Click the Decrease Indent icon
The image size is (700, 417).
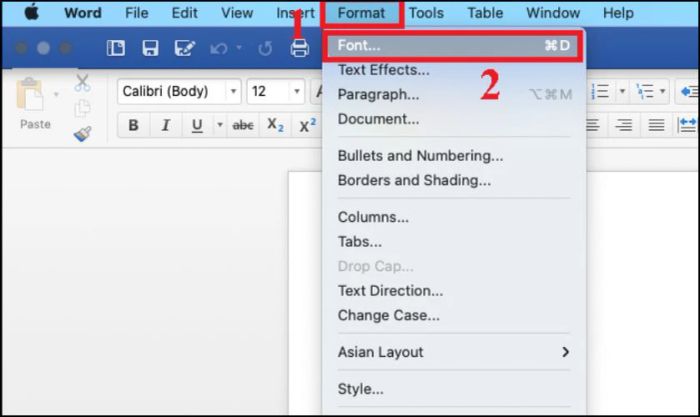689,92
